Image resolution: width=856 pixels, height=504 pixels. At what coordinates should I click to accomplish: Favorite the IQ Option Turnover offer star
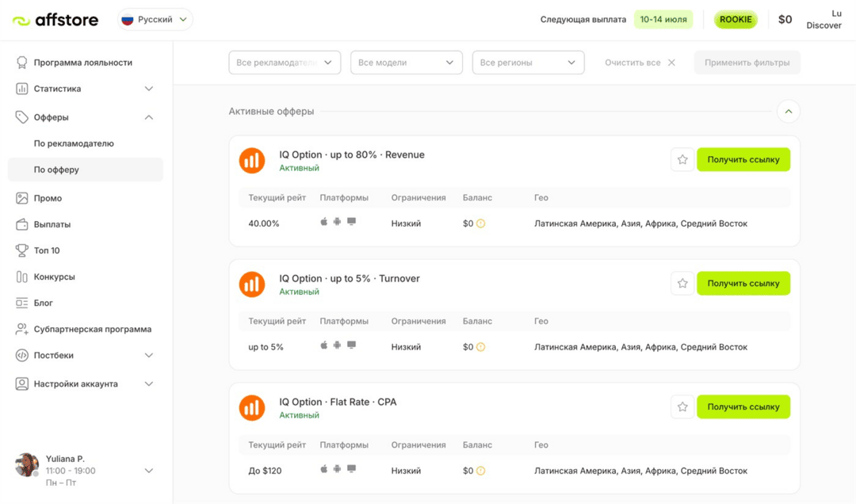click(x=682, y=284)
